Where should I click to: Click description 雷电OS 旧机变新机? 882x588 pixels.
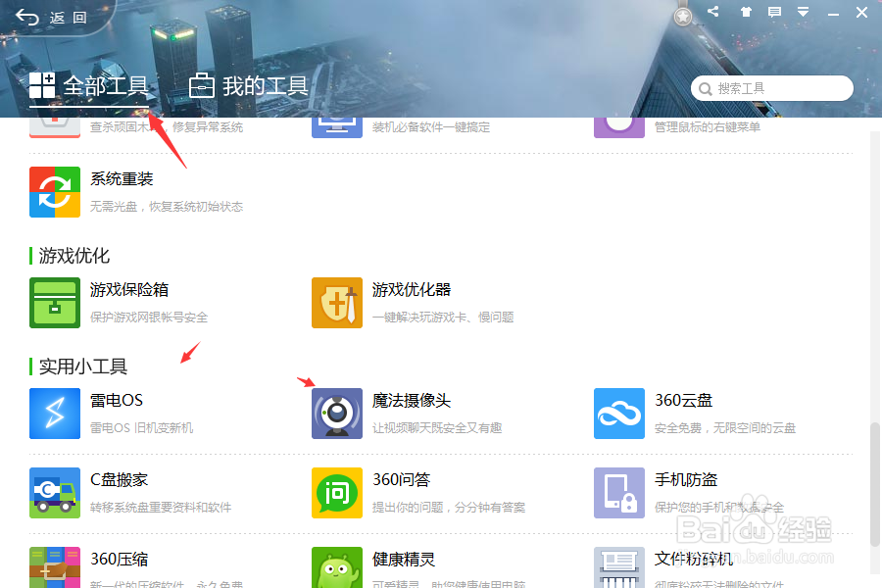tap(142, 428)
